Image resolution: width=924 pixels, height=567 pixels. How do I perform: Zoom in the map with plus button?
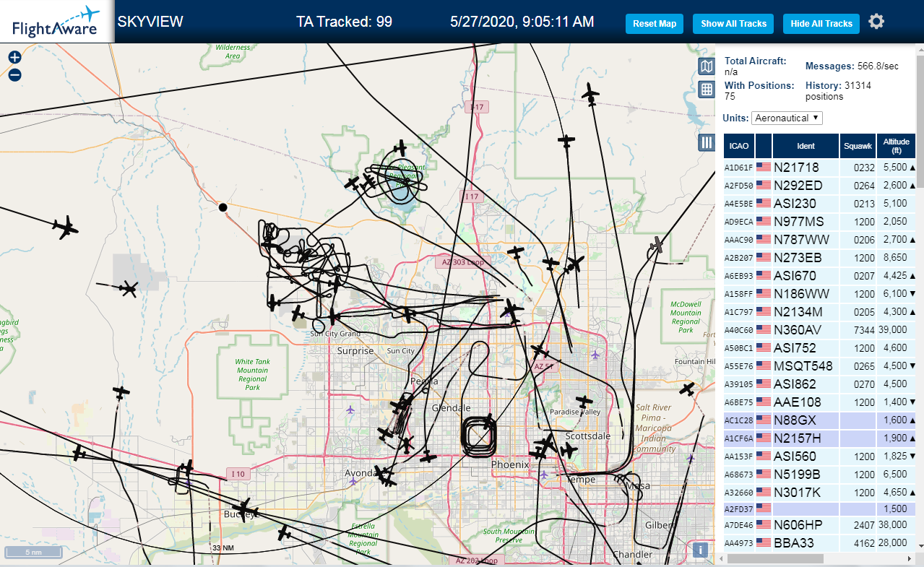(14, 58)
